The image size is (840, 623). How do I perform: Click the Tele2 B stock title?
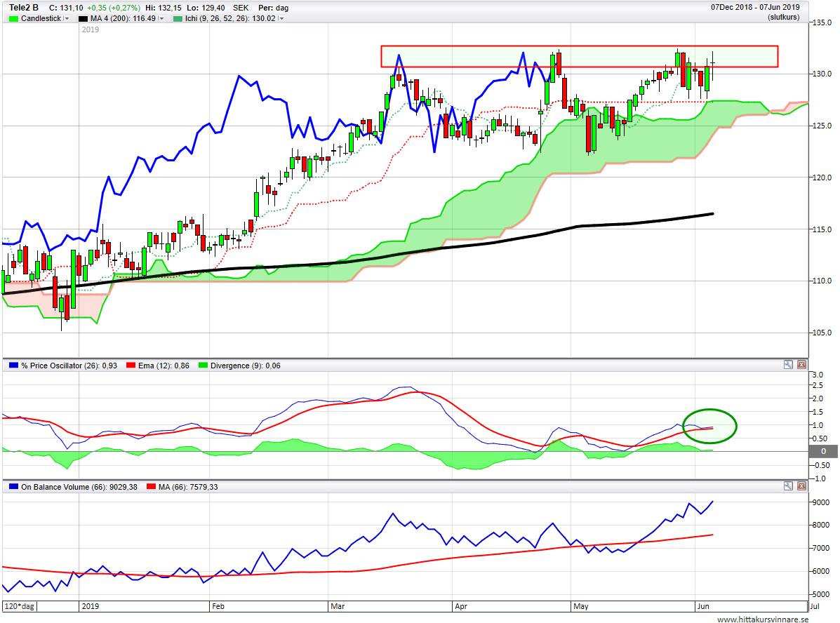click(x=24, y=8)
